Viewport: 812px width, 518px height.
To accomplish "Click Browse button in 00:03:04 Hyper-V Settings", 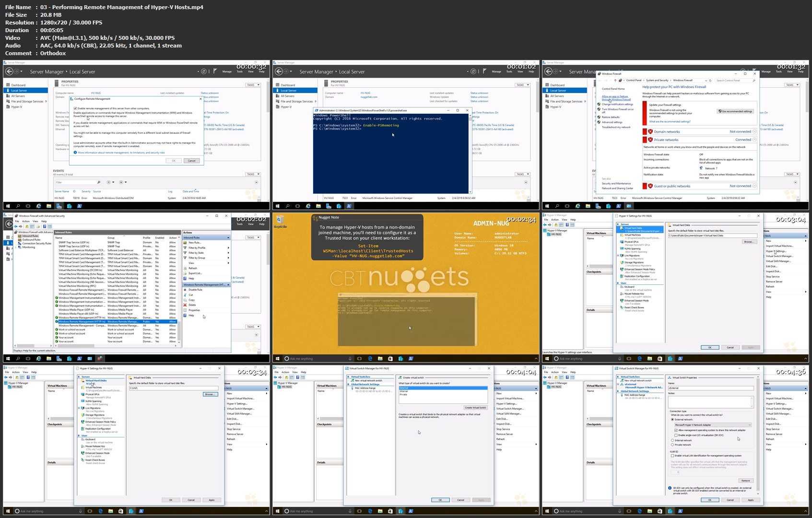I will coord(749,242).
